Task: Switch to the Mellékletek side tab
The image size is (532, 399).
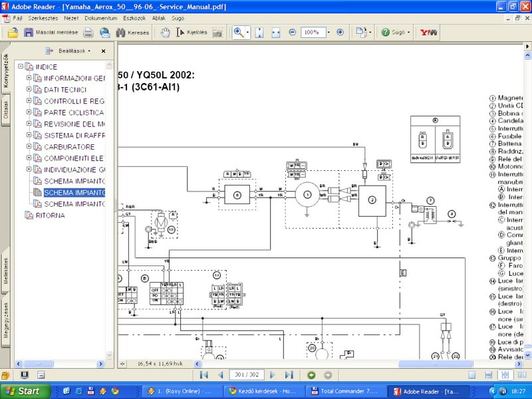Action: pos(5,271)
